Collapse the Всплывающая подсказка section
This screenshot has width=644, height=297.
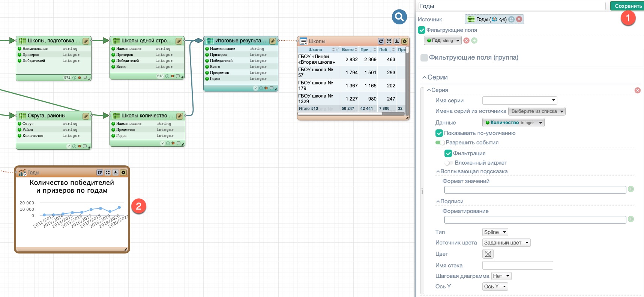click(438, 171)
